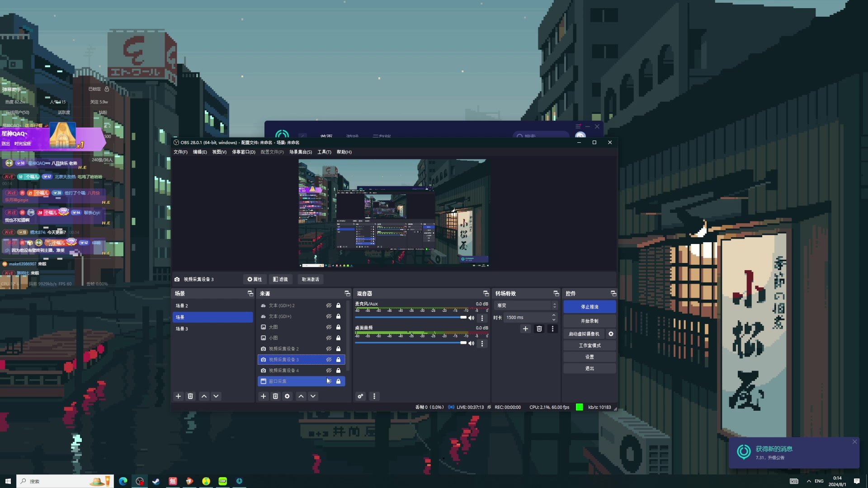Enable 工作室模式 studio mode
This screenshot has height=488, width=868.
pos(590,346)
